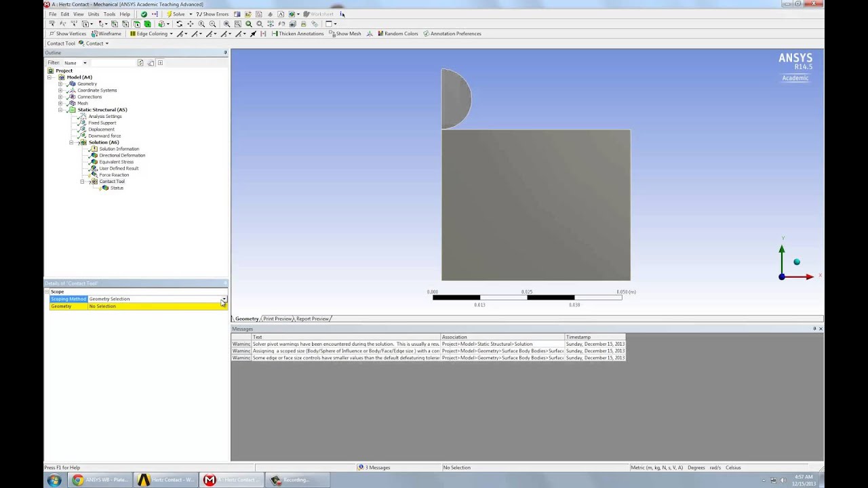This screenshot has width=868, height=488.
Task: Enable the green Body selection filter
Action: [x=147, y=24]
